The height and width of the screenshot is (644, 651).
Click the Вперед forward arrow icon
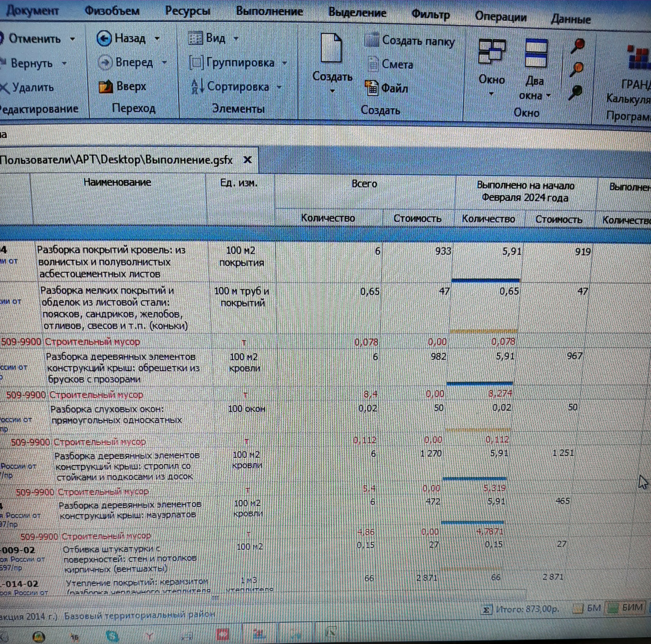point(105,62)
